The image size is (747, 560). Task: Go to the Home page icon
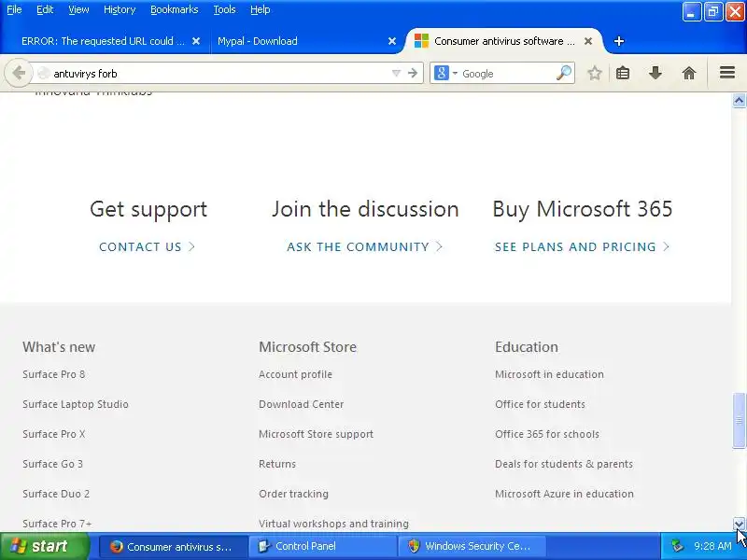click(689, 74)
